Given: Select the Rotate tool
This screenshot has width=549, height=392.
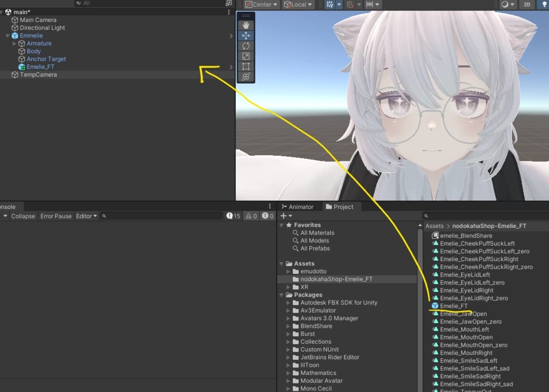Looking at the screenshot, I should (246, 46).
